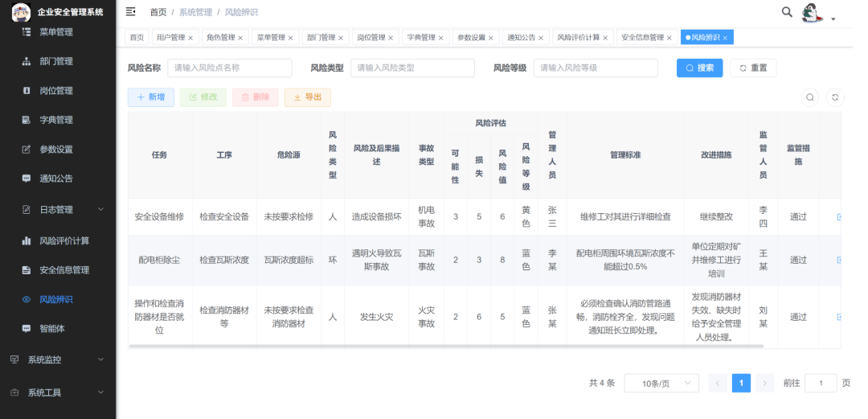Click the hamburger menu collapse icon
The image size is (868, 419).
click(x=131, y=11)
